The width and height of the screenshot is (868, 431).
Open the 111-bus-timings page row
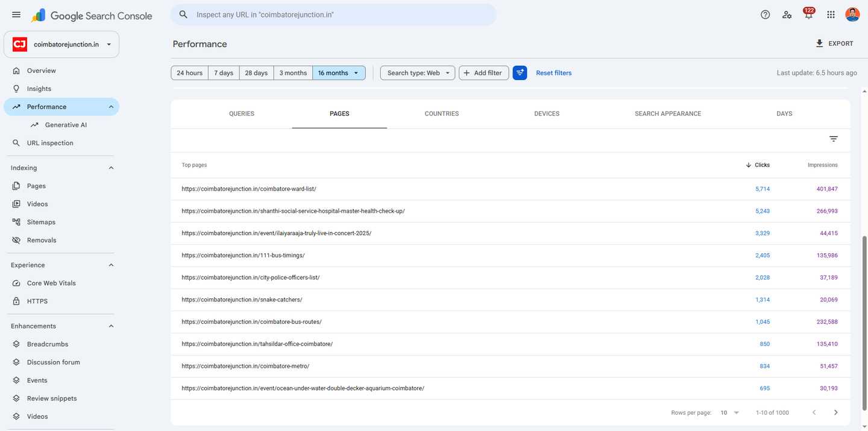tap(511, 256)
